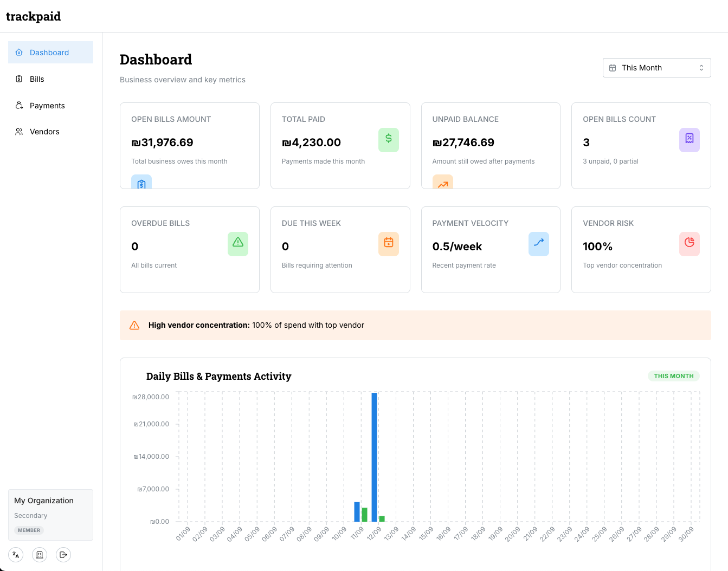728x571 pixels.
Task: Select Dashboard in the sidebar navigation
Action: point(49,52)
